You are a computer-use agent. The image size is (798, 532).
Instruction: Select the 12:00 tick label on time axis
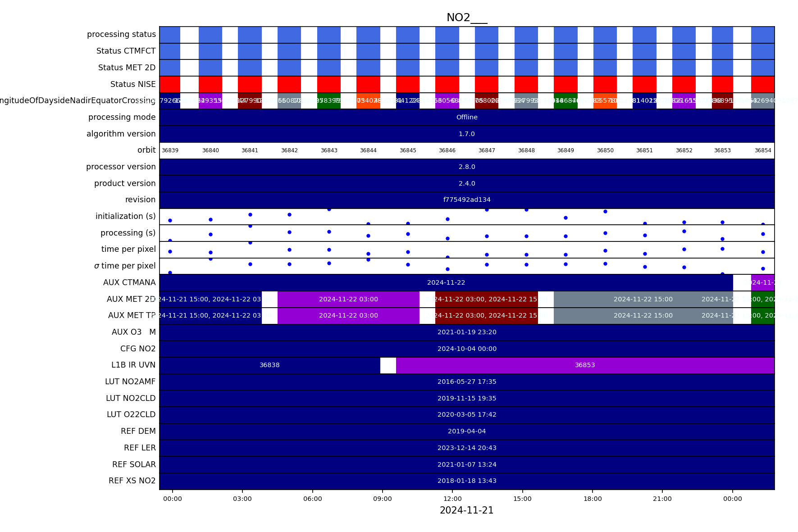(452, 499)
